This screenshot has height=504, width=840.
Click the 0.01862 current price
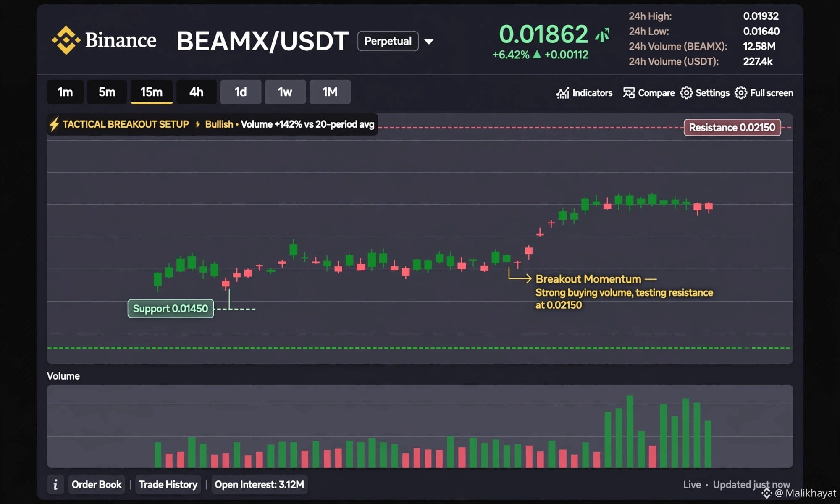click(x=543, y=34)
